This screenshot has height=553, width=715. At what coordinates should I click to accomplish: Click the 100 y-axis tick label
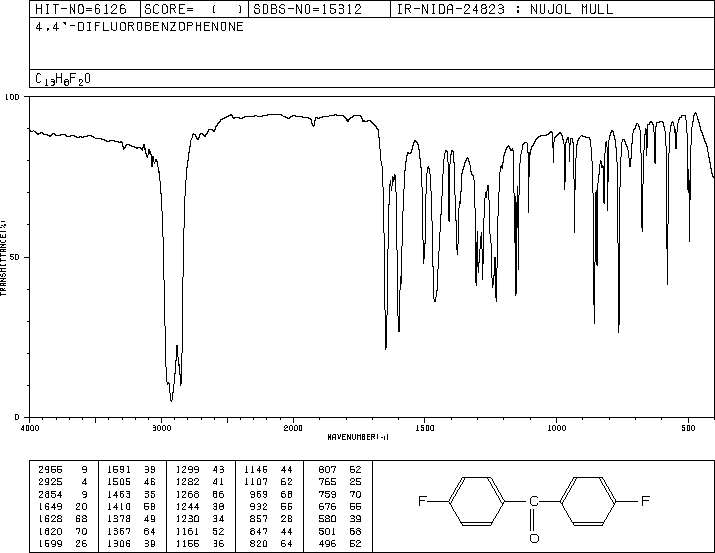12,97
